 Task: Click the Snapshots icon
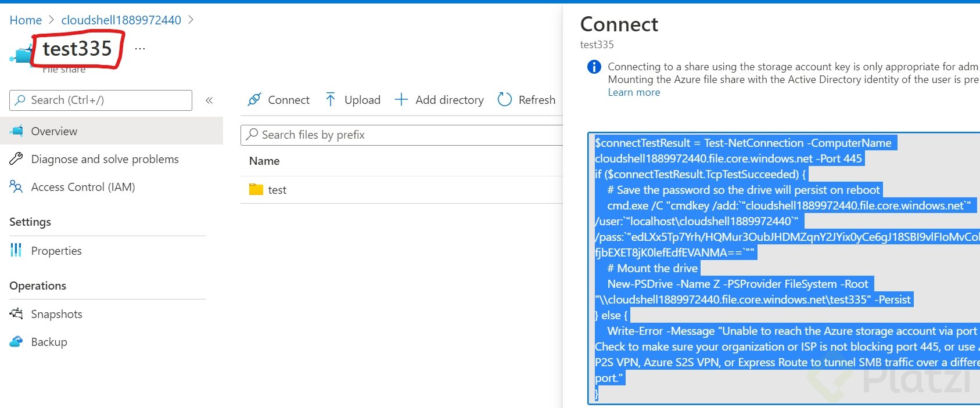tap(16, 313)
